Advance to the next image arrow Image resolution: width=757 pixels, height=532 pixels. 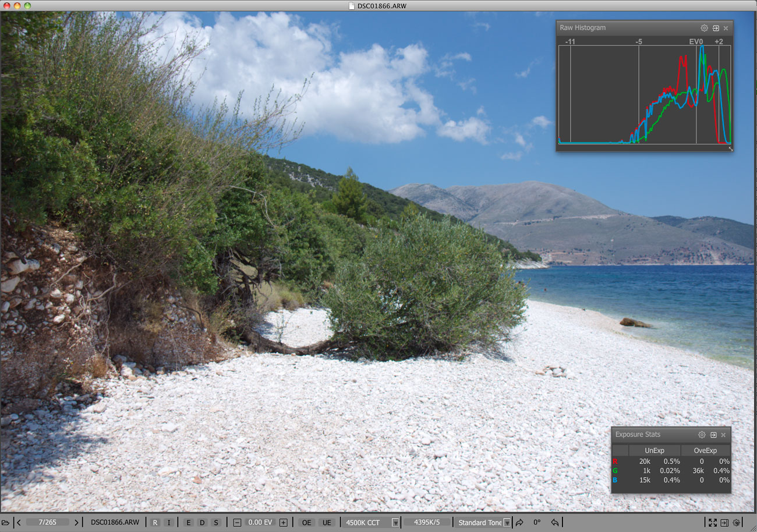coord(76,522)
